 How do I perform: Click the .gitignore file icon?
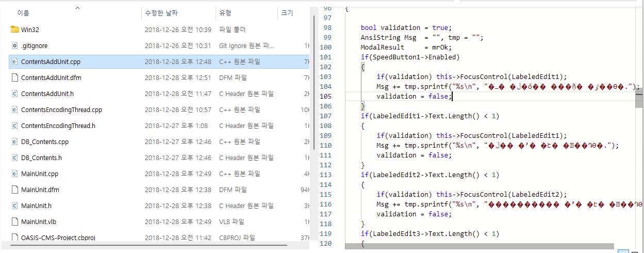point(14,45)
